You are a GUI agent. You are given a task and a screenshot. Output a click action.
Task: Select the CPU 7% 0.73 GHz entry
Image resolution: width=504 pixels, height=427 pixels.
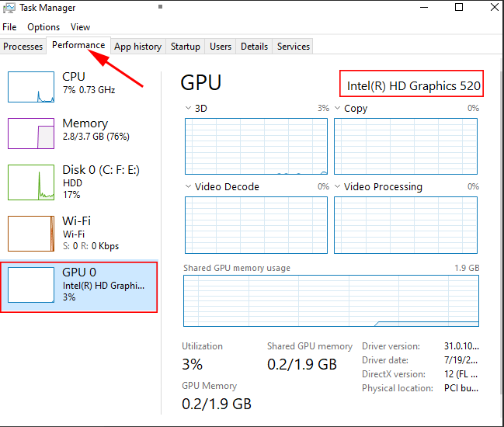click(x=79, y=86)
